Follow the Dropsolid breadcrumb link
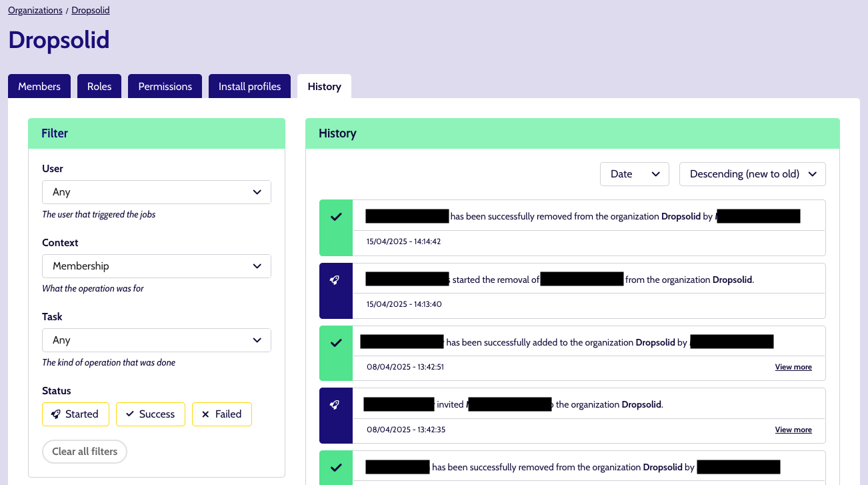The height and width of the screenshot is (485, 868). (x=91, y=11)
